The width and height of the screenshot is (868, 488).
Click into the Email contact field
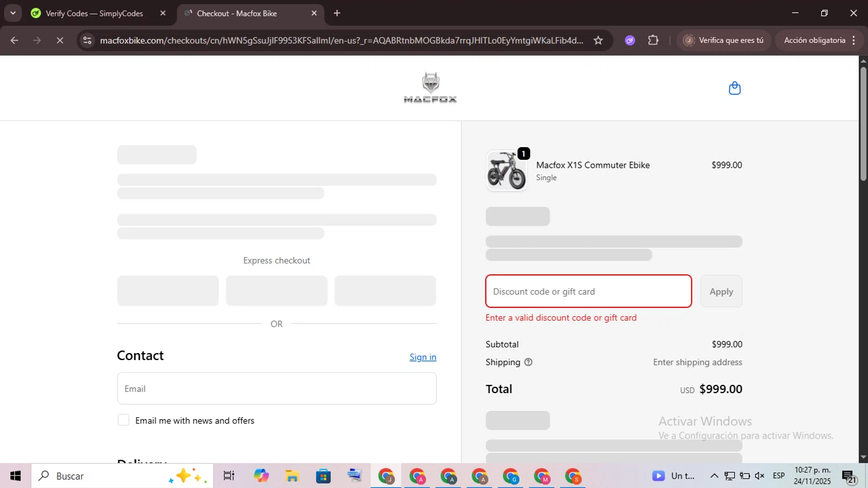(277, 388)
